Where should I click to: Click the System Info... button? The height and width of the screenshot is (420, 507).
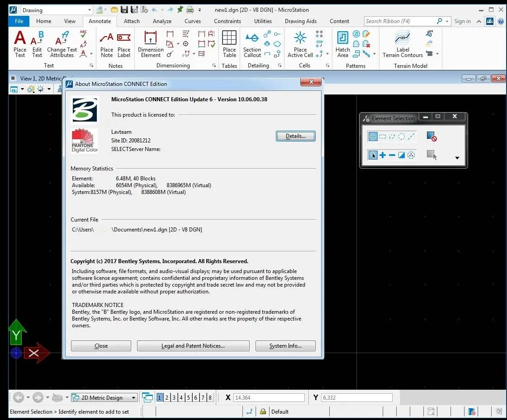click(x=285, y=346)
